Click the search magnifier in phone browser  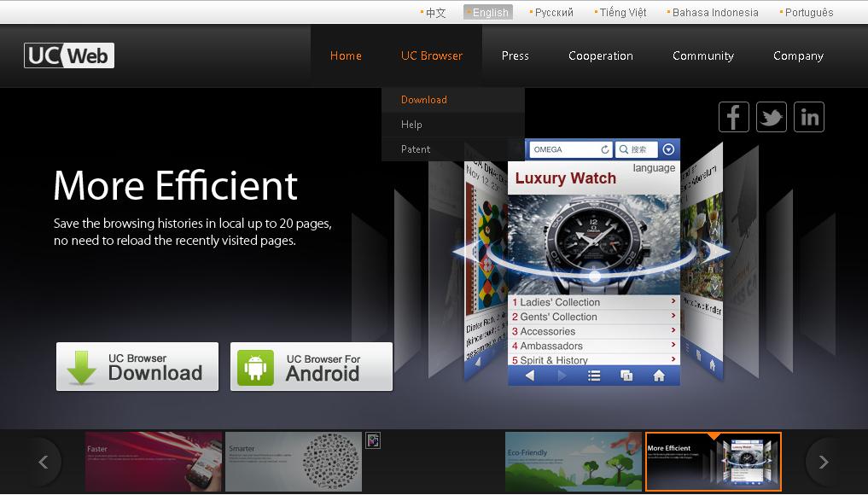tap(623, 149)
